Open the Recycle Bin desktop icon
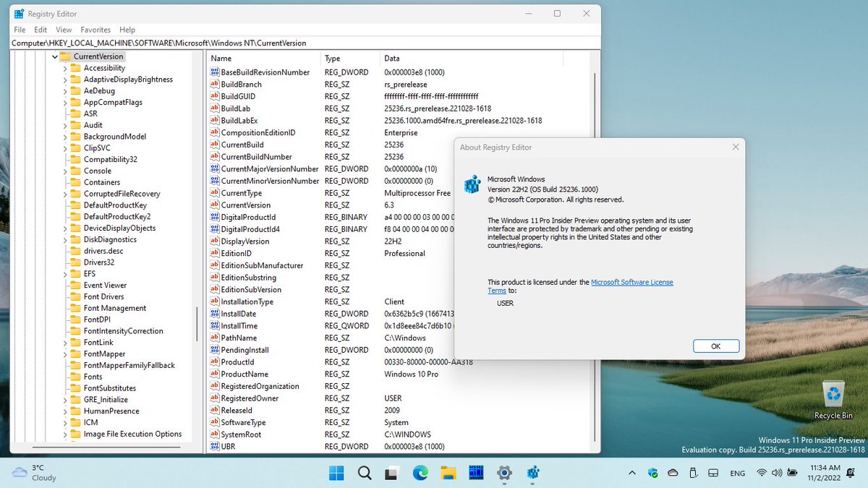868x488 pixels. pyautogui.click(x=833, y=400)
